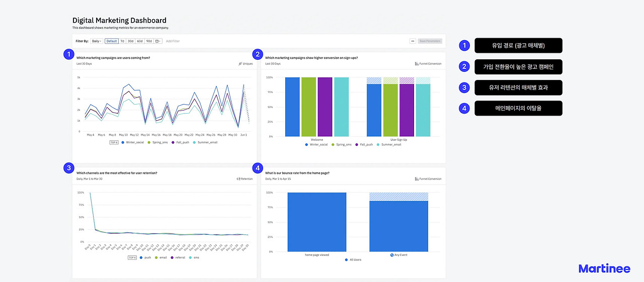Click the Funnel Conversion icon on the bounce rate chart
The width and height of the screenshot is (644, 282).
417,179
